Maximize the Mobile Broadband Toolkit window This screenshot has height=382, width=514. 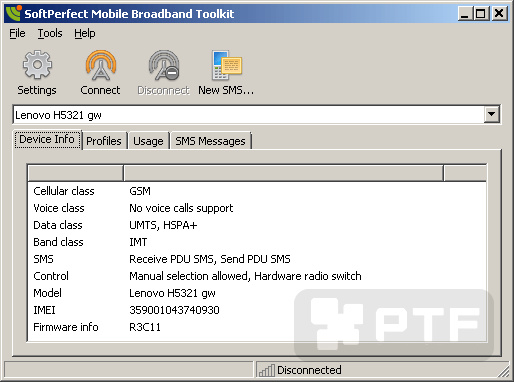pyautogui.click(x=481, y=14)
